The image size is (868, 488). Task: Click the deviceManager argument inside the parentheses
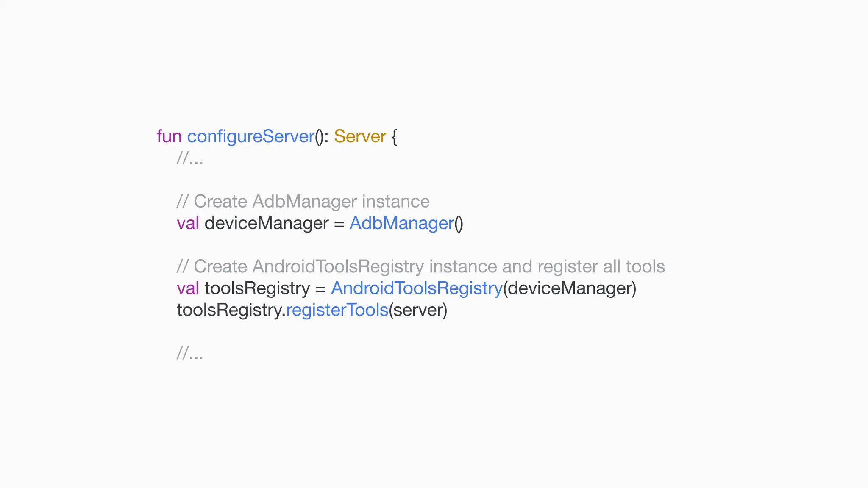point(569,288)
